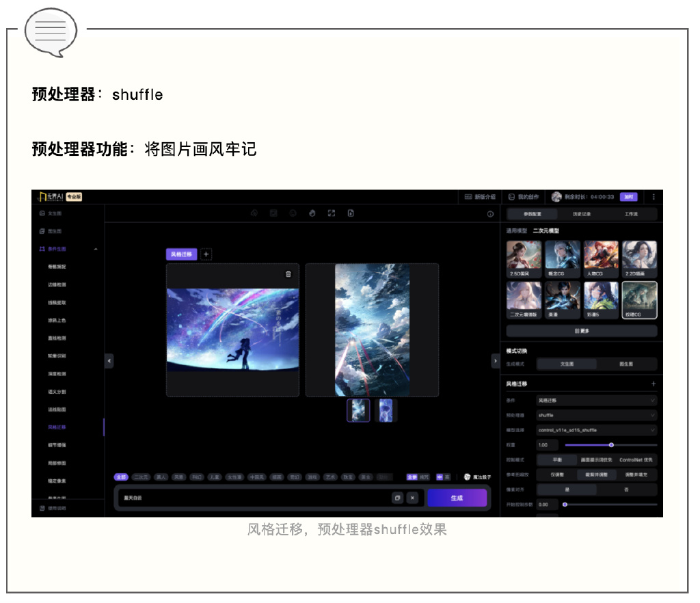Image resolution: width=700 pixels, height=603 pixels.
Task: Open 我的创作 in the top bar
Action: coord(524,197)
